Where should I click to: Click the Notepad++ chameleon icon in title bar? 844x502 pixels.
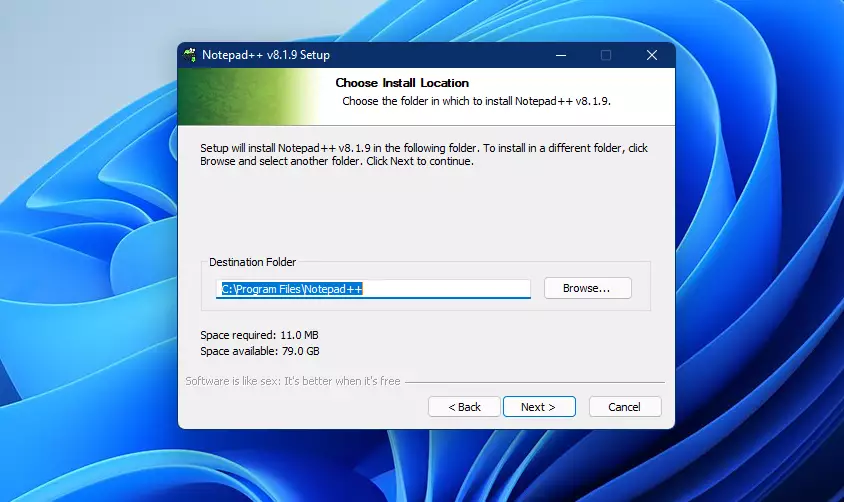pyautogui.click(x=189, y=55)
